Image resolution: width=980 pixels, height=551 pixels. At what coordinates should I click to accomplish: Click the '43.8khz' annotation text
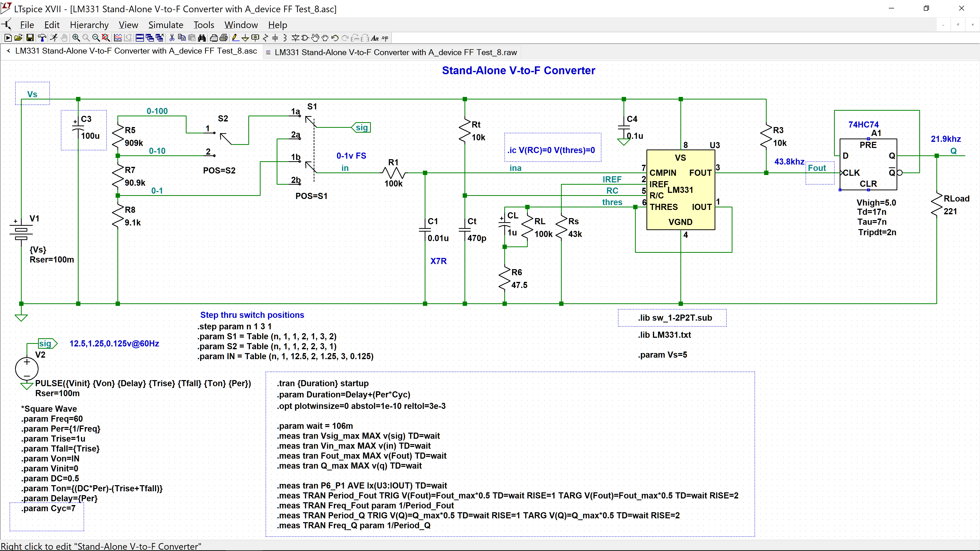[x=789, y=162]
